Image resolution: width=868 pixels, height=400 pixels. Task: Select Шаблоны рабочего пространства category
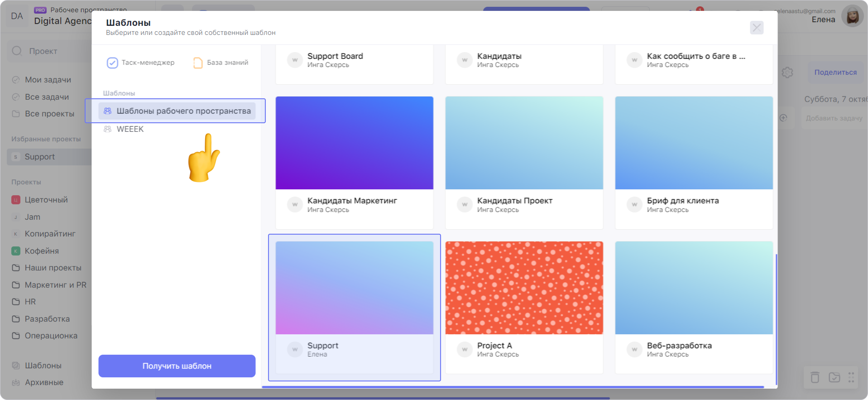pos(177,111)
